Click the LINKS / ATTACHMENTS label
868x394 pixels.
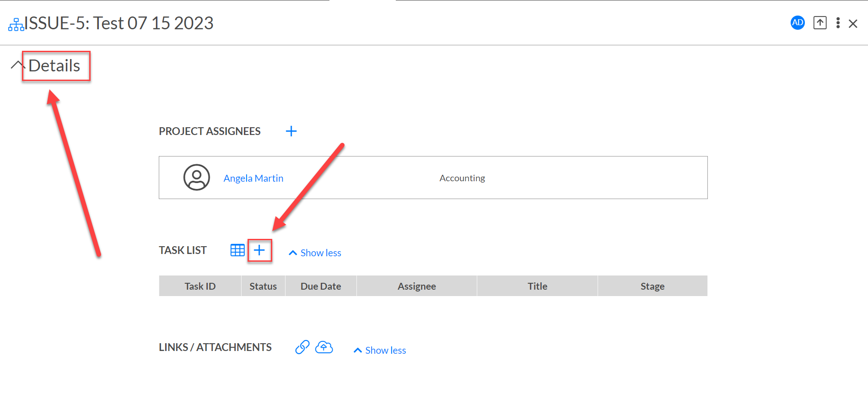click(x=215, y=347)
